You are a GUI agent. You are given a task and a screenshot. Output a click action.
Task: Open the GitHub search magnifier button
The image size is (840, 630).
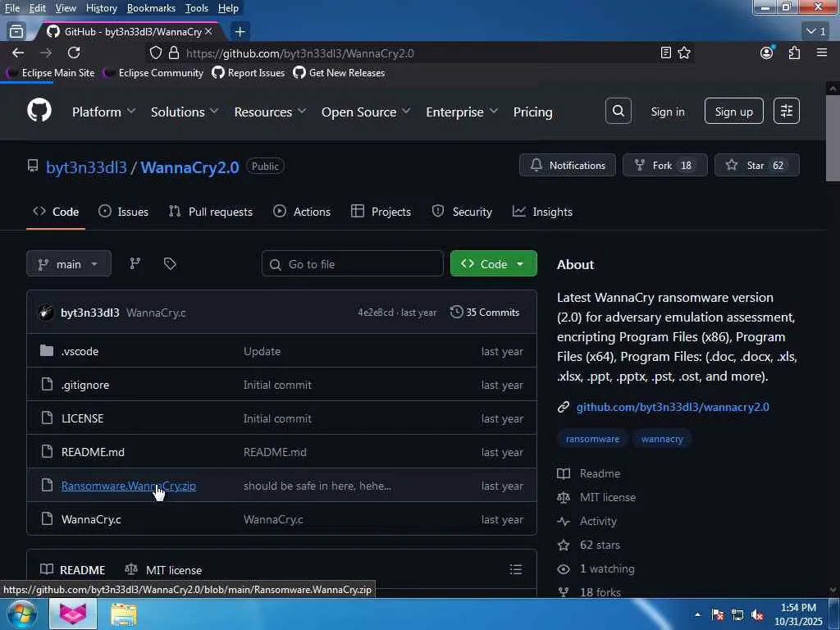click(x=619, y=111)
